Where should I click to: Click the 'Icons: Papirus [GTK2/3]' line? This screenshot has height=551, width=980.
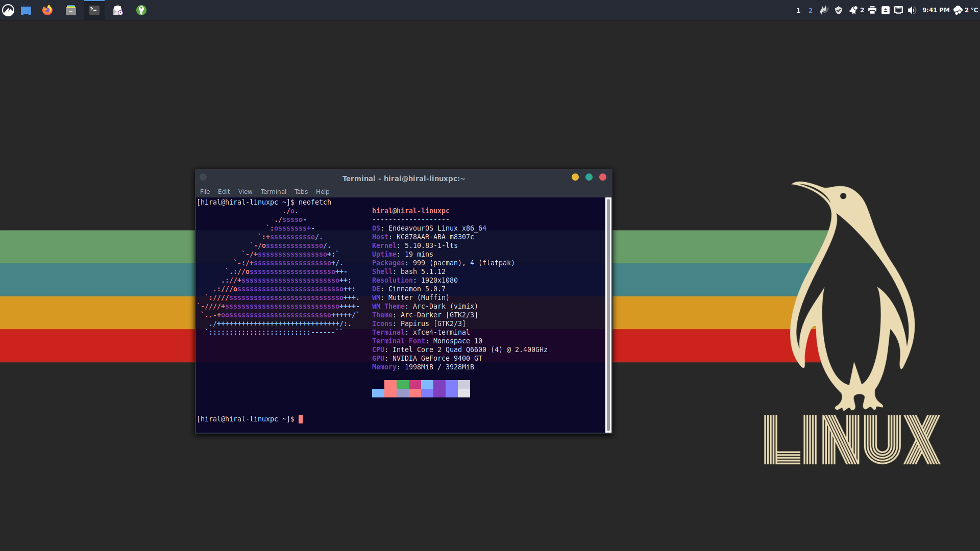(419, 324)
